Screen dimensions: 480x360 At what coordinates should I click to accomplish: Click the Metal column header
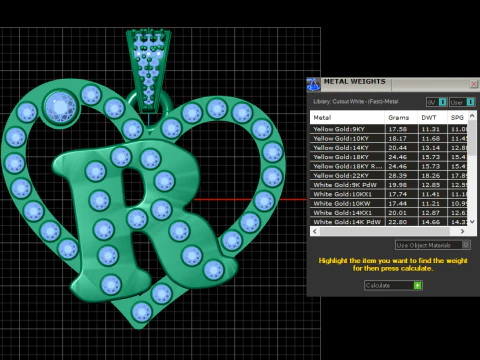click(347, 118)
